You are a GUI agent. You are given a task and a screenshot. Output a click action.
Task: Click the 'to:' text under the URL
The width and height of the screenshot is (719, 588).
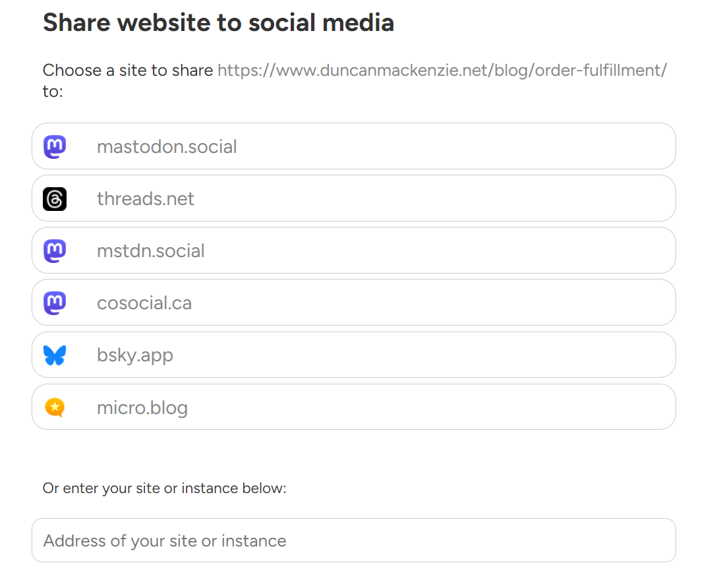point(53,92)
